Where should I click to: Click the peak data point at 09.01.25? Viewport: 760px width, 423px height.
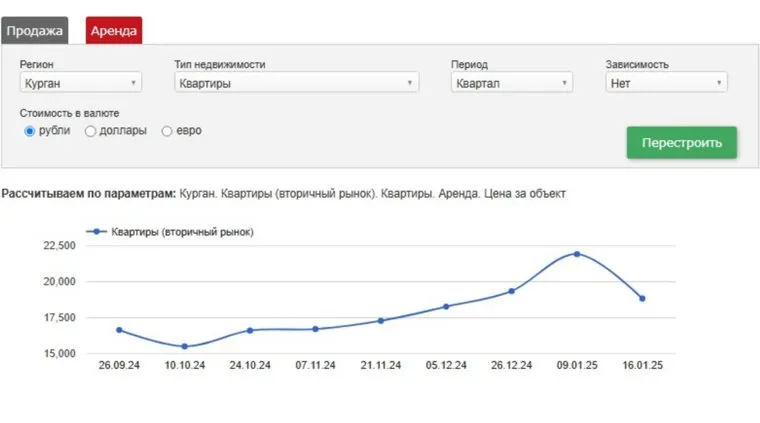pos(577,254)
